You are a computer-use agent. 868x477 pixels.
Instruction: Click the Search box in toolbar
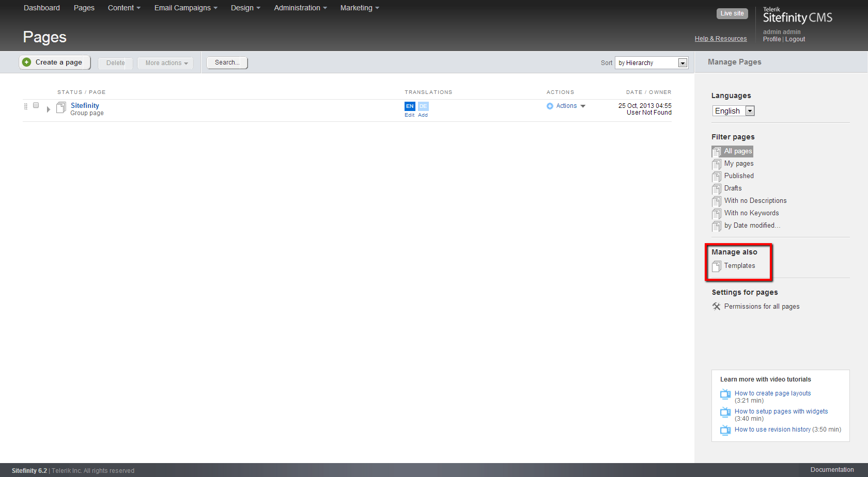point(227,62)
